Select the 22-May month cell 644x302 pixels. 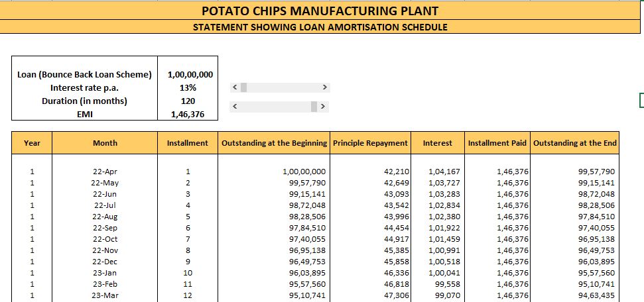pos(105,183)
